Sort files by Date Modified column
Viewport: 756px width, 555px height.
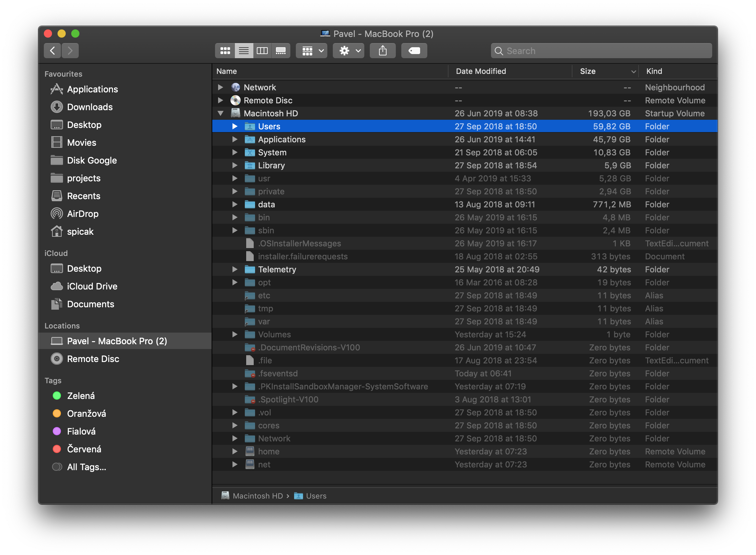point(481,71)
